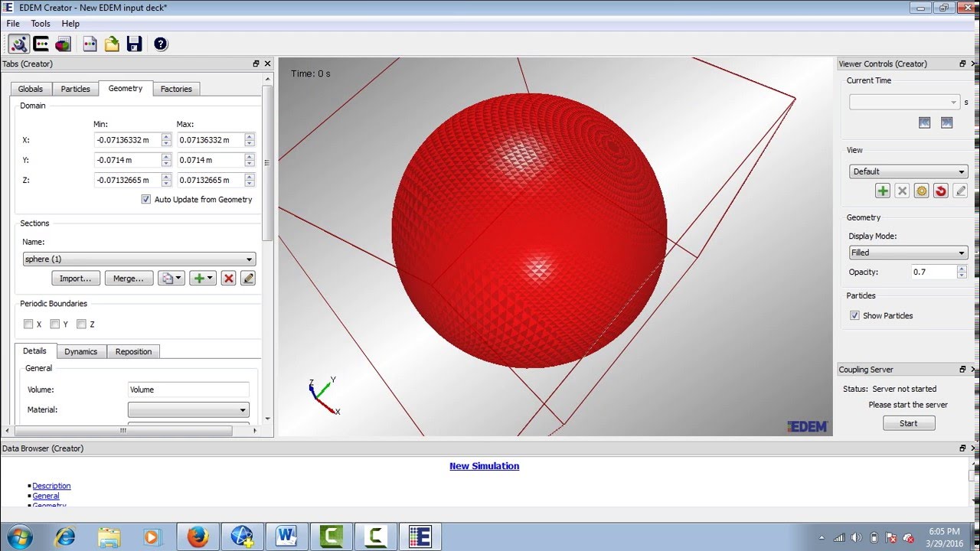
Task: Open the General link in Data Browser
Action: click(46, 496)
